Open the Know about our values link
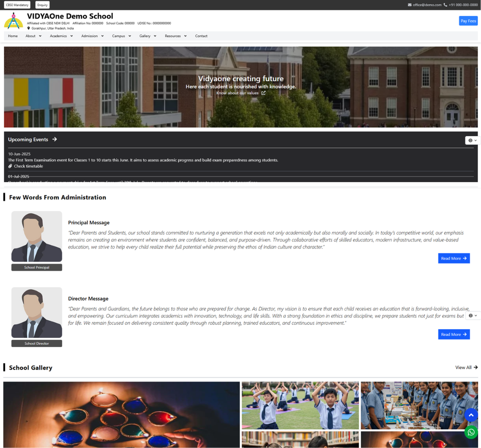481x448 pixels. [x=237, y=93]
